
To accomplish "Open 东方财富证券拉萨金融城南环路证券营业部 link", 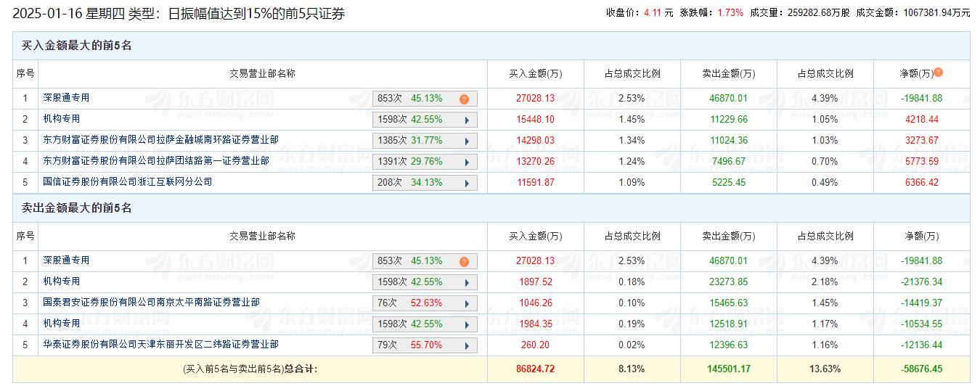I will coord(160,140).
